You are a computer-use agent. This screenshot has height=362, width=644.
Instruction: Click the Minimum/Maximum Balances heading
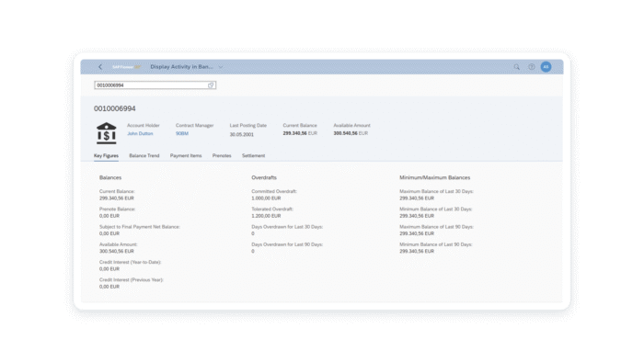pyautogui.click(x=434, y=177)
